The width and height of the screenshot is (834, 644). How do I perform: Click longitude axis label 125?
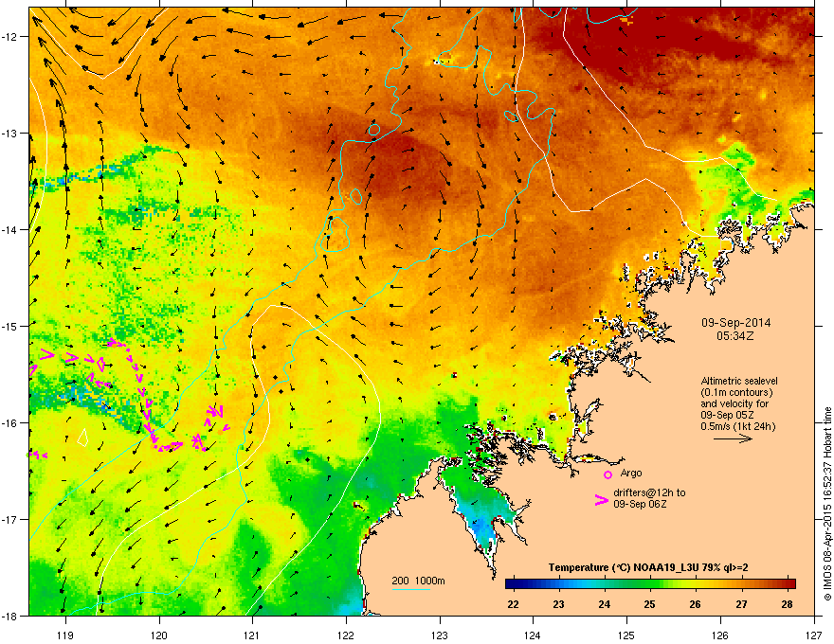[626, 635]
